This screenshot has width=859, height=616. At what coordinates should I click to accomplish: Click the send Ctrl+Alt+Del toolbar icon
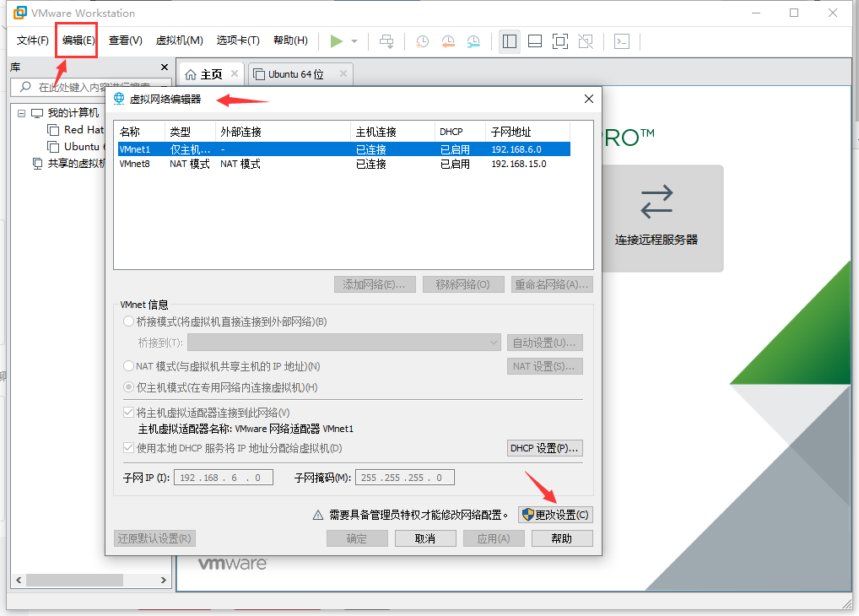[x=386, y=41]
